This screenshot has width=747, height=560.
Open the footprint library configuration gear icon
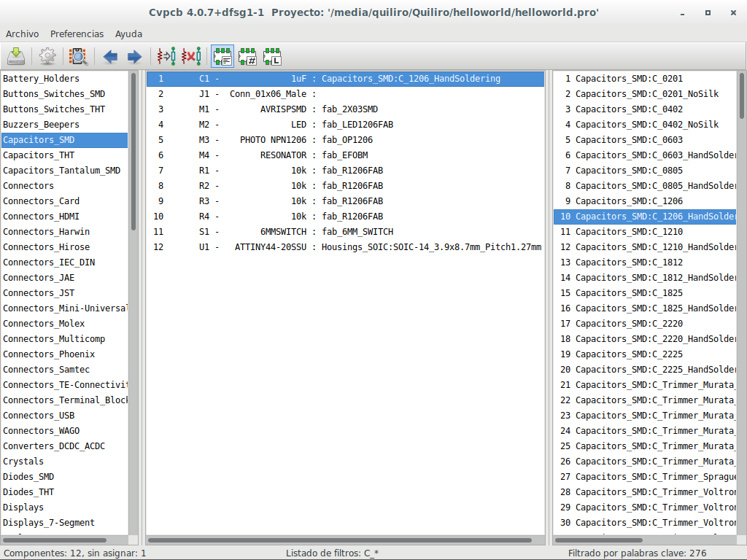coord(47,57)
